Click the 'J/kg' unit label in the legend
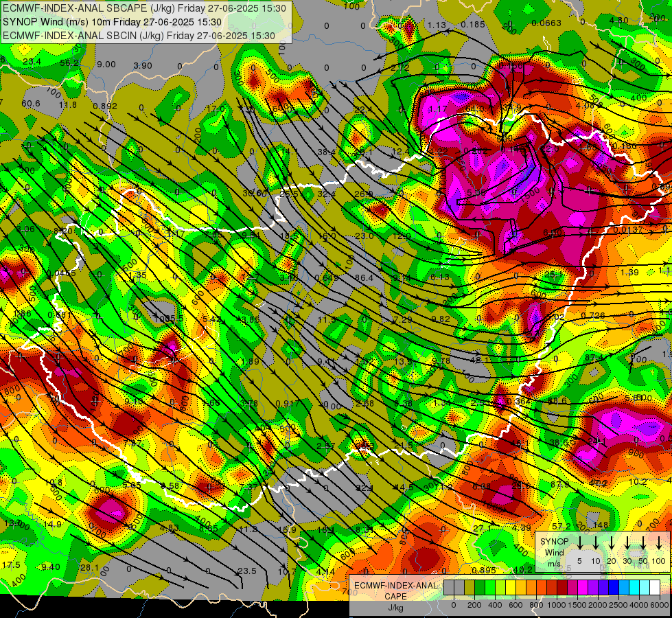672x618 pixels. [x=395, y=608]
